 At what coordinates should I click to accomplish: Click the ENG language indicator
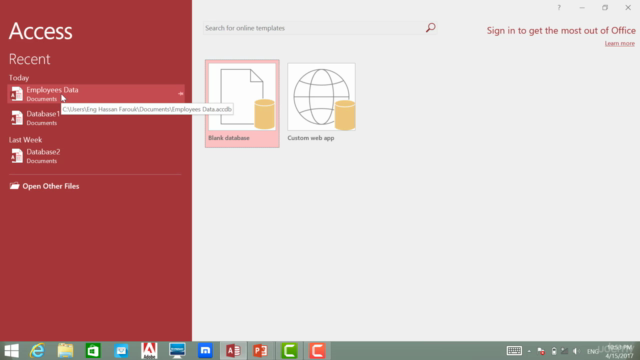[593, 351]
